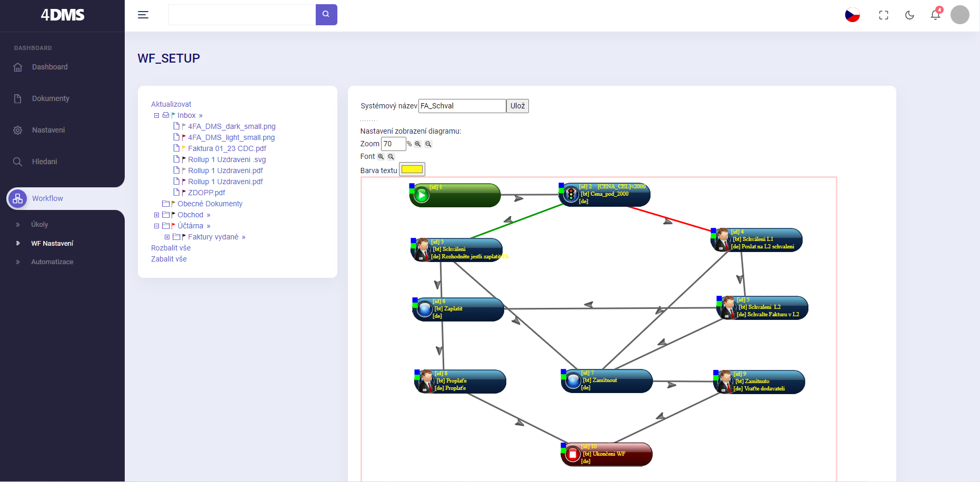Viewport: 980px width, 482px height.
Task: Click the diagram zoom-out magnifier icon
Action: 428,144
